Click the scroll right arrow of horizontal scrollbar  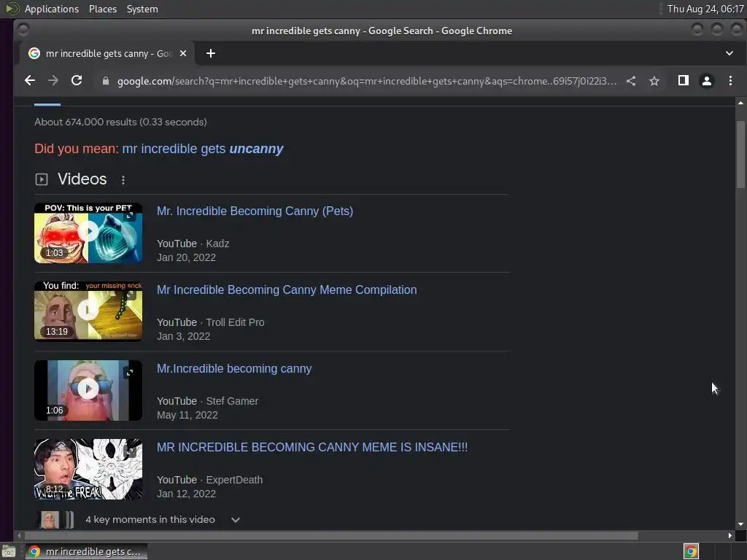point(729,536)
